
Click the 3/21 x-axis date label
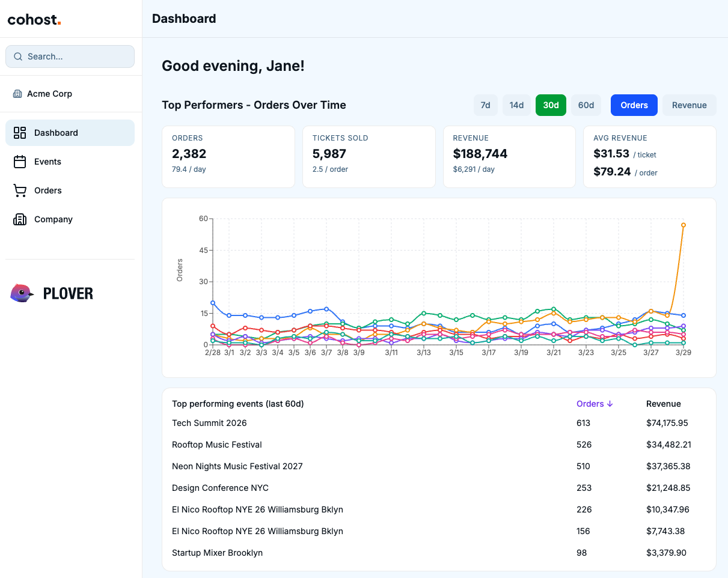click(x=554, y=353)
